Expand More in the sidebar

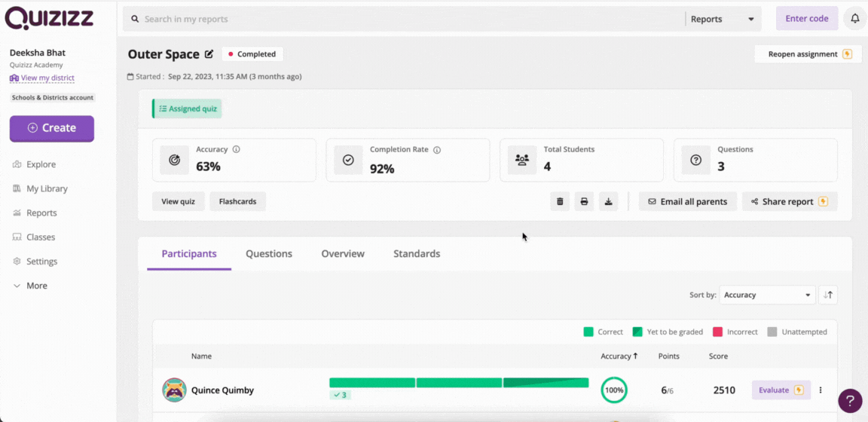(x=30, y=286)
